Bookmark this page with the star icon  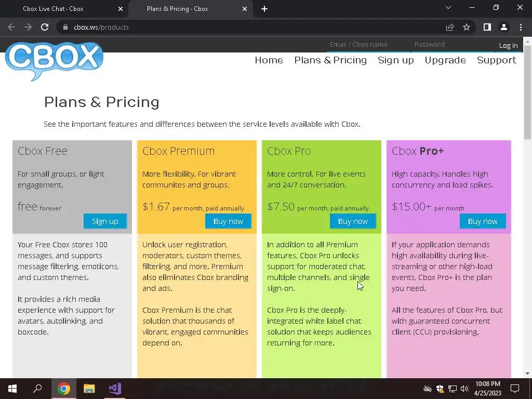click(467, 27)
